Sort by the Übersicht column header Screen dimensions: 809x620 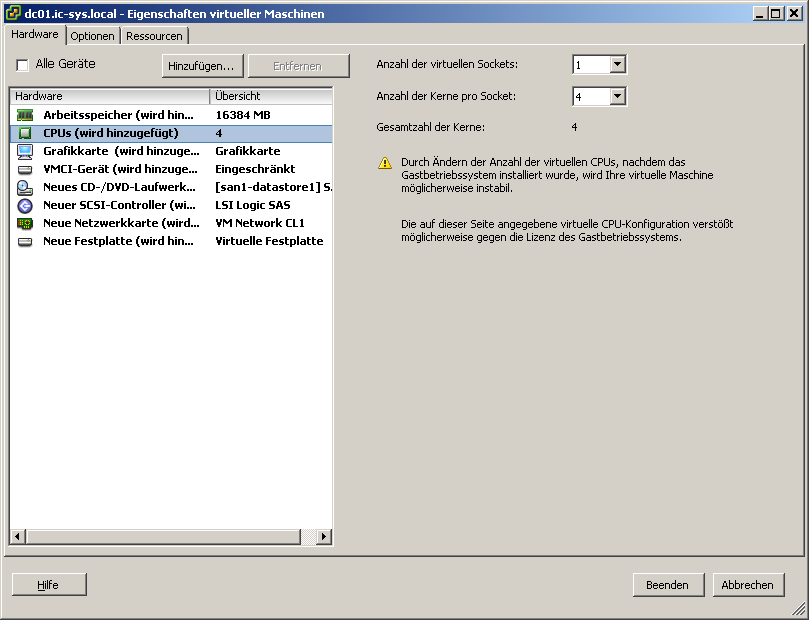(270, 96)
